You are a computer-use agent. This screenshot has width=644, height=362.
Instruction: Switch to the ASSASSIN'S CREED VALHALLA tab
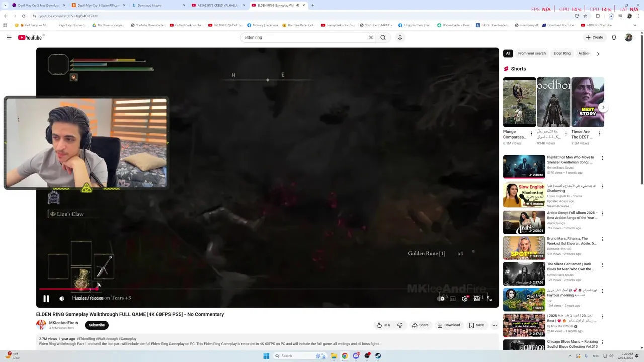(x=218, y=5)
